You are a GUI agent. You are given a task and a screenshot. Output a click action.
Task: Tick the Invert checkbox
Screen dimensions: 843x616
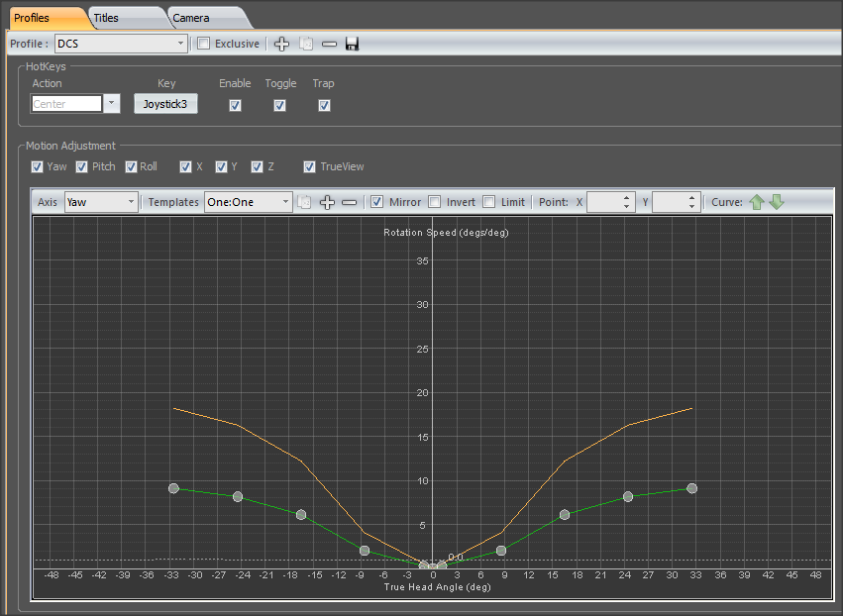point(434,202)
